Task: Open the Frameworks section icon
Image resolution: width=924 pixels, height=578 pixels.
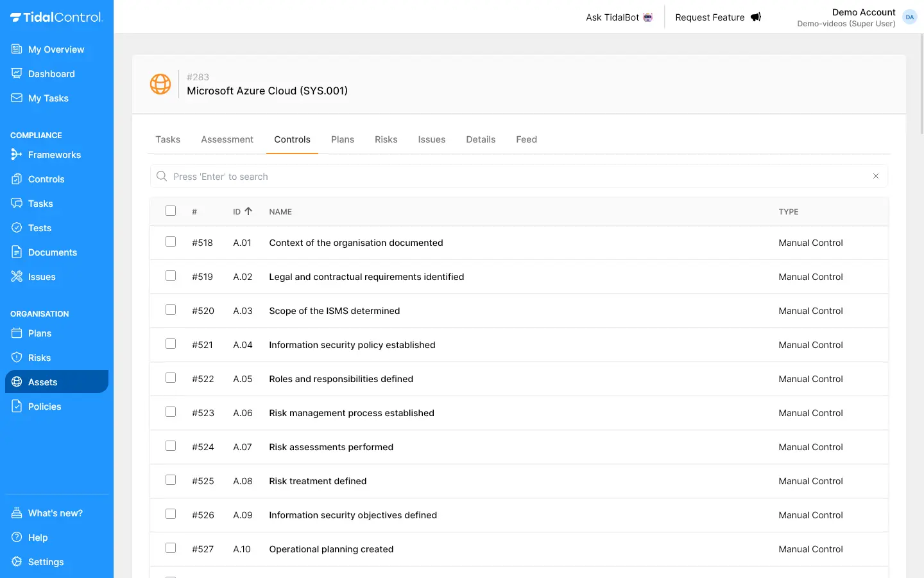Action: (17, 155)
